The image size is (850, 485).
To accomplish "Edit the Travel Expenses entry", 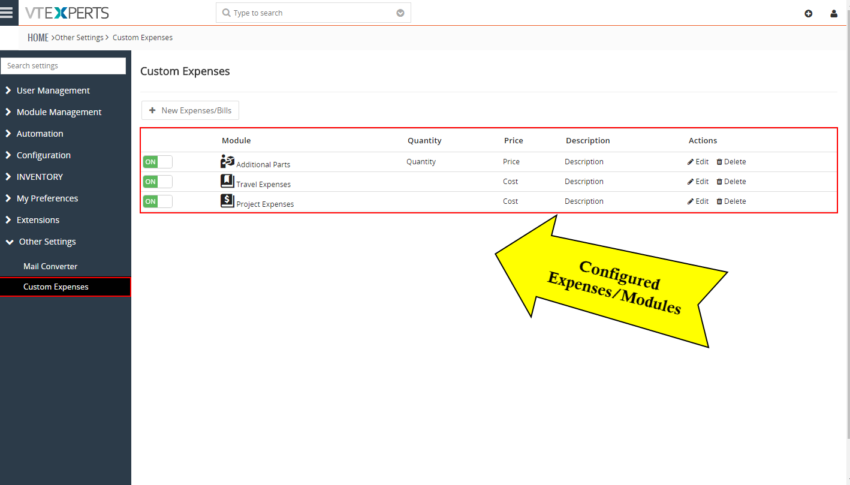I will pyautogui.click(x=698, y=181).
